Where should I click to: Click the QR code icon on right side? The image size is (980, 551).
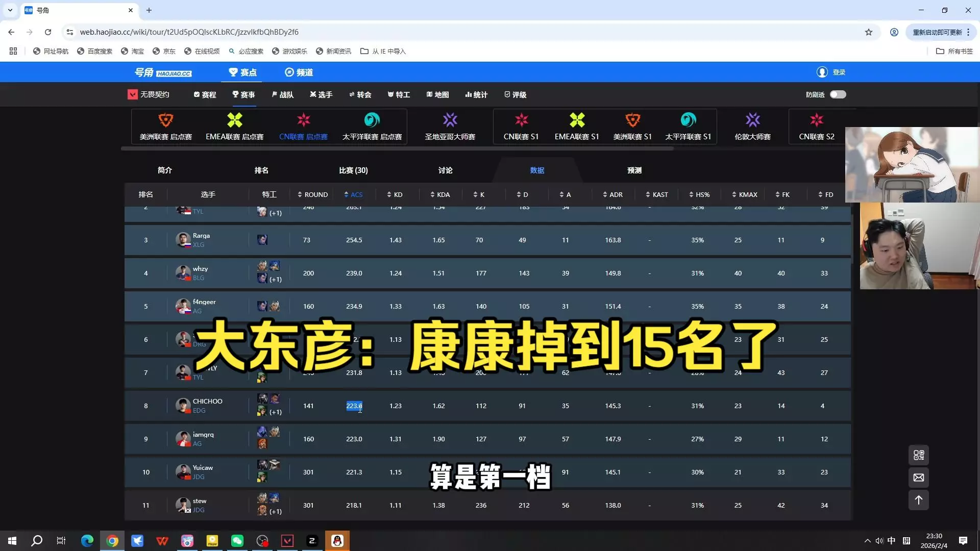[919, 455]
